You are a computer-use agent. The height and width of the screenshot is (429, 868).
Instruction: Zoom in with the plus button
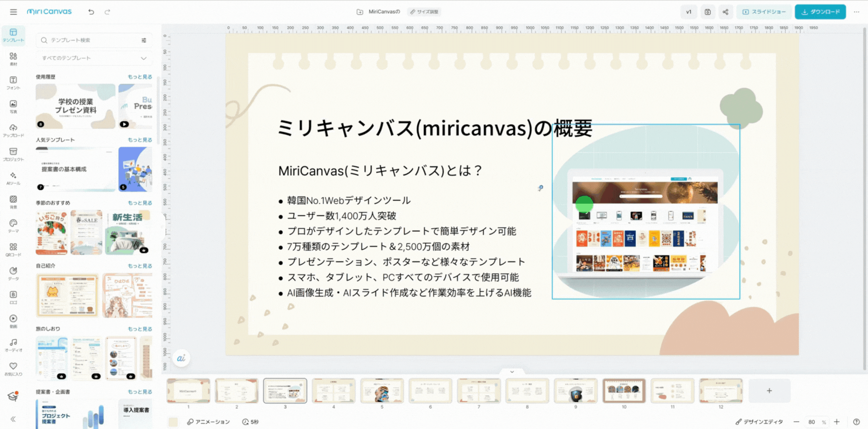pos(837,422)
